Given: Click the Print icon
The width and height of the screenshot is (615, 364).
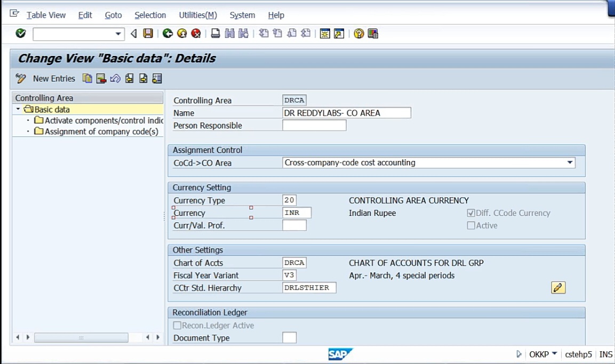Looking at the screenshot, I should click(x=215, y=34).
